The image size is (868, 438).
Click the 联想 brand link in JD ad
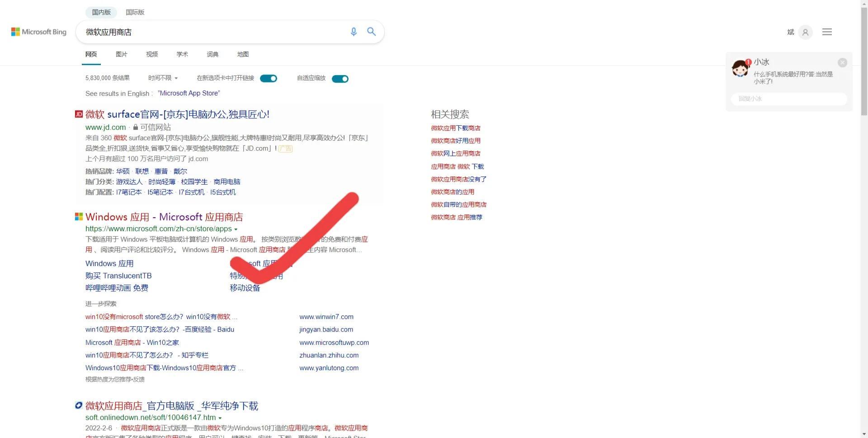tap(142, 171)
